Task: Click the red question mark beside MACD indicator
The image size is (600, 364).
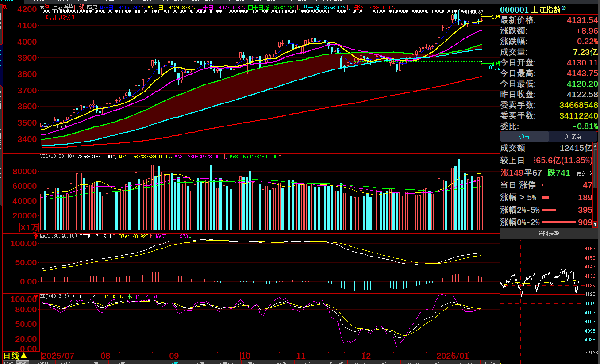Action: point(36,237)
